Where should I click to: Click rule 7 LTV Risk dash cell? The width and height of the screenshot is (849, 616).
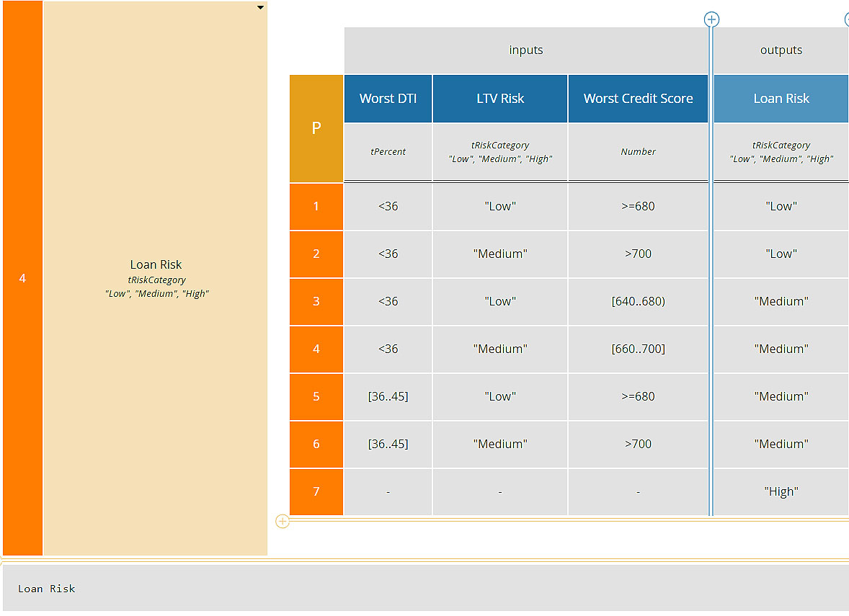[x=500, y=492]
